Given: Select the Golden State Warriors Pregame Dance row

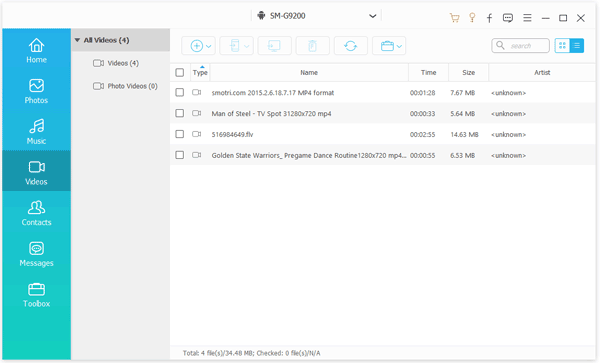Looking at the screenshot, I should [x=383, y=155].
